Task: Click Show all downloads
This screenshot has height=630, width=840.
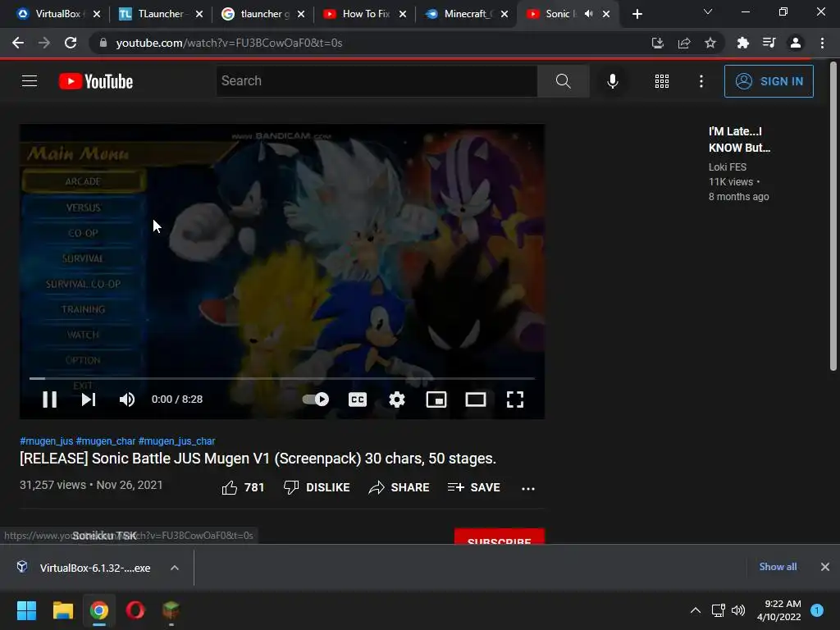Action: [x=778, y=567]
